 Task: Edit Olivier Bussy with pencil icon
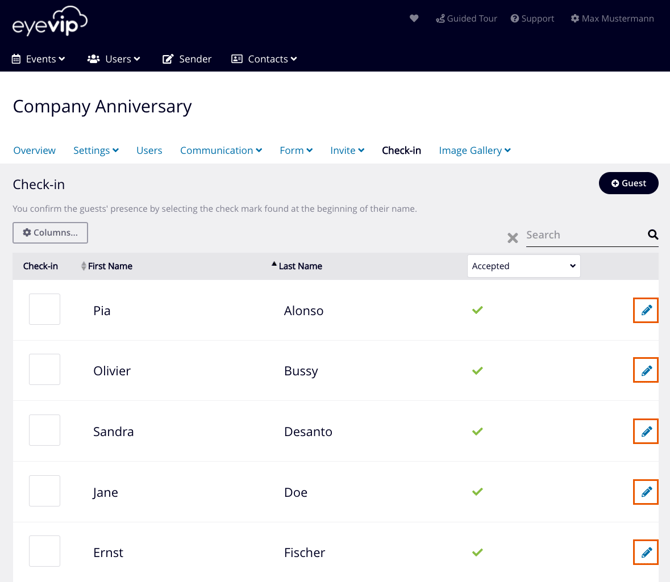(x=646, y=371)
